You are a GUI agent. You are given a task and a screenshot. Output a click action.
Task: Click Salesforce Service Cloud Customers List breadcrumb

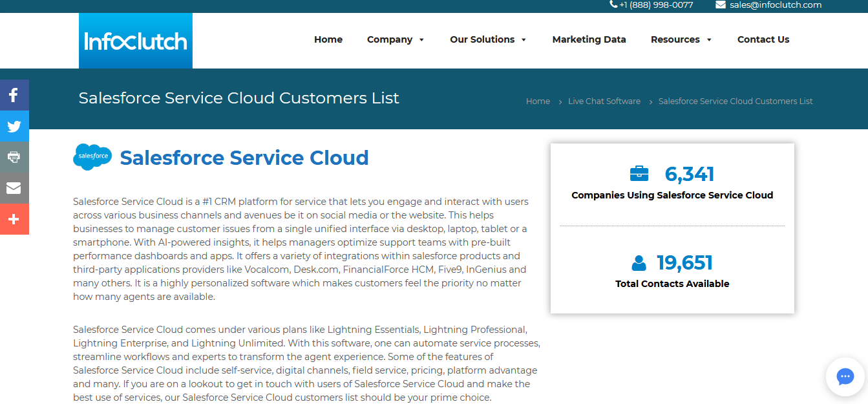(736, 101)
